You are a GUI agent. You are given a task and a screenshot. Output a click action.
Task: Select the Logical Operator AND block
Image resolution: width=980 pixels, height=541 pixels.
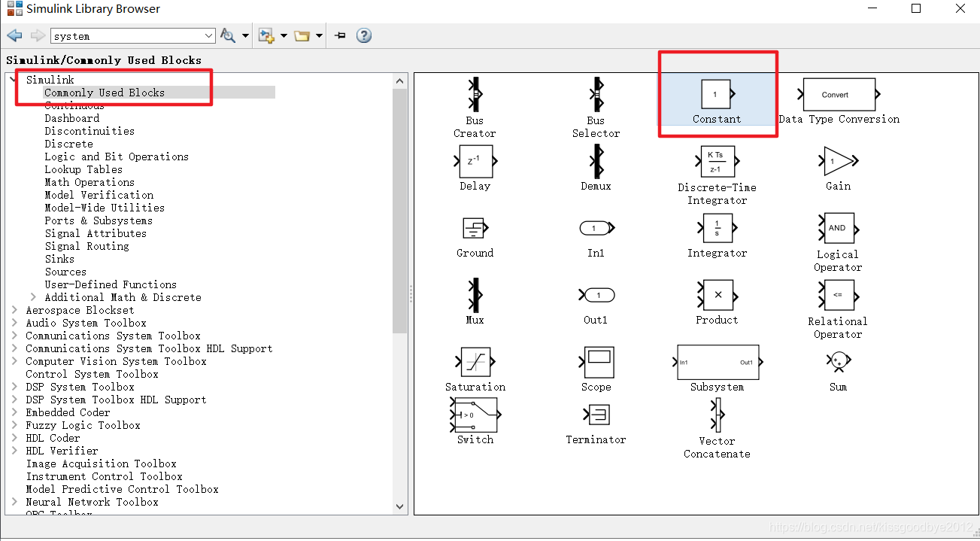pos(837,228)
